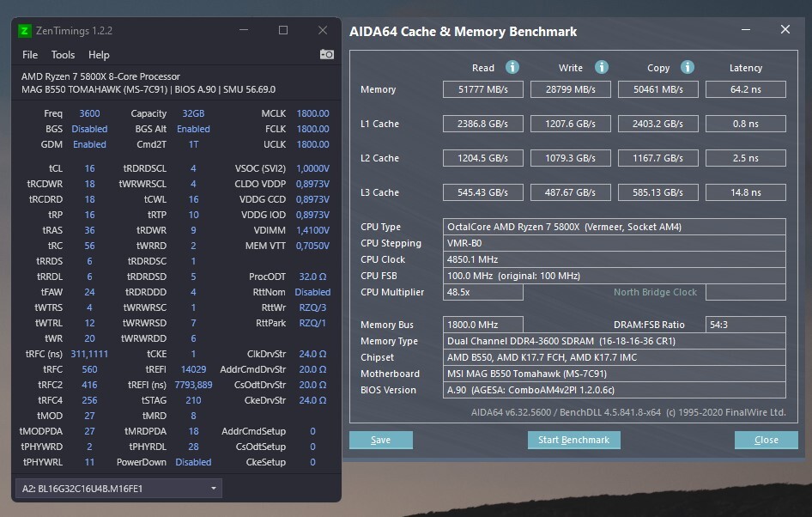Viewport: 812px width, 517px height.
Task: Click the Write info icon
Action: (x=602, y=67)
